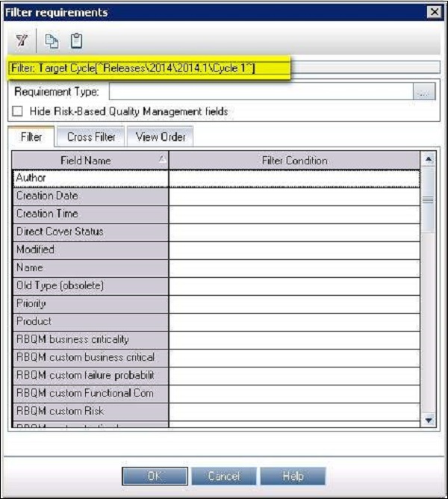Toggle Hide Risk-Based Quality Management fields checkbox
The height and width of the screenshot is (499, 448).
click(x=17, y=111)
